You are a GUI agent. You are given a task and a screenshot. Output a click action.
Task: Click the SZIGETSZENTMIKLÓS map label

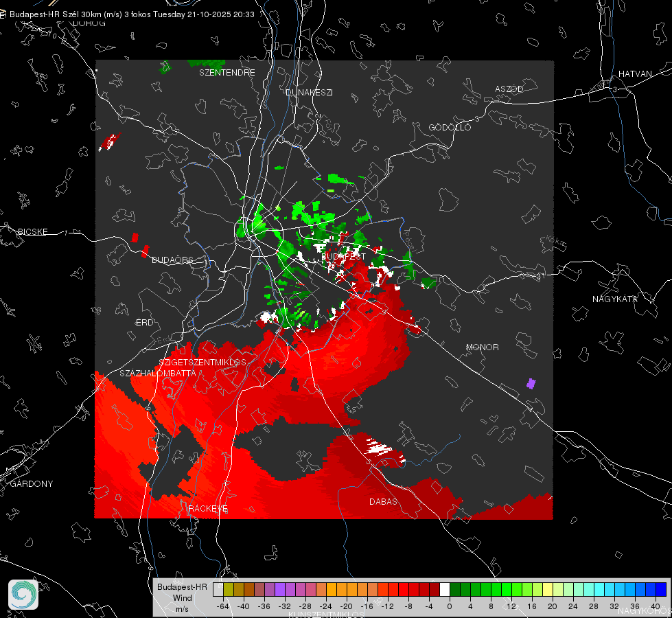202,362
